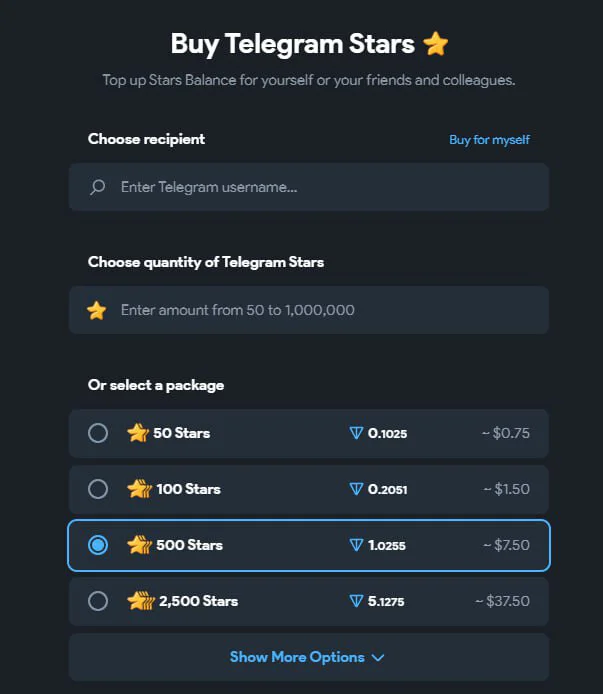Click the TON diamond icon next to 5.1275

(356, 601)
